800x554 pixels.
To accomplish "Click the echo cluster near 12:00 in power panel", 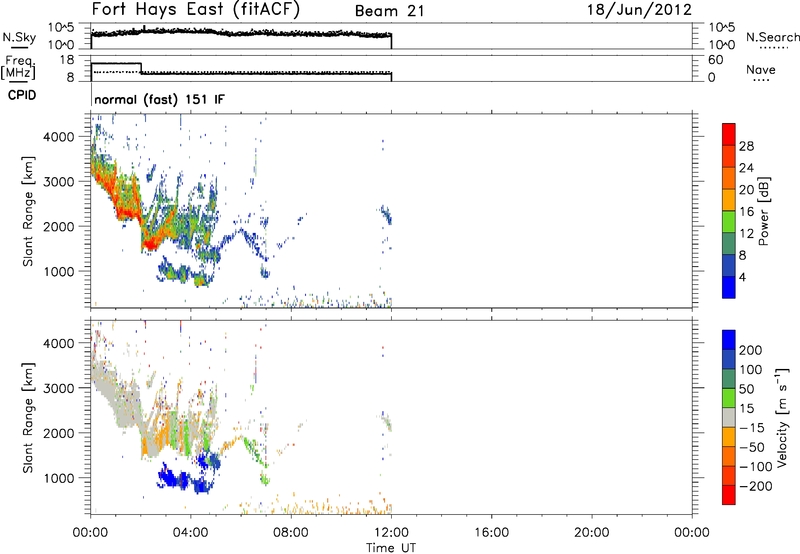I will [x=386, y=214].
